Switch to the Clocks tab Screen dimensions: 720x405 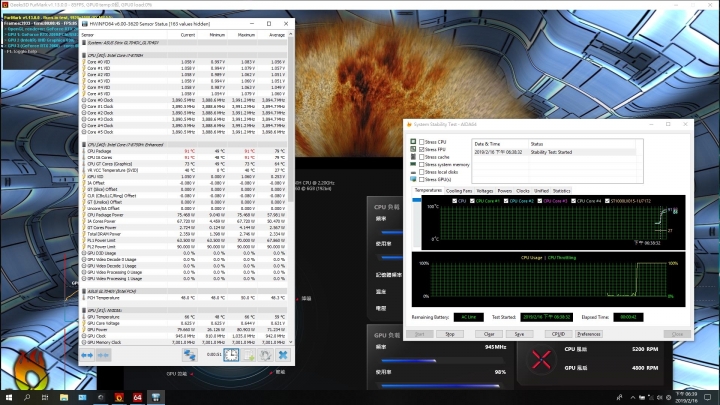[523, 191]
